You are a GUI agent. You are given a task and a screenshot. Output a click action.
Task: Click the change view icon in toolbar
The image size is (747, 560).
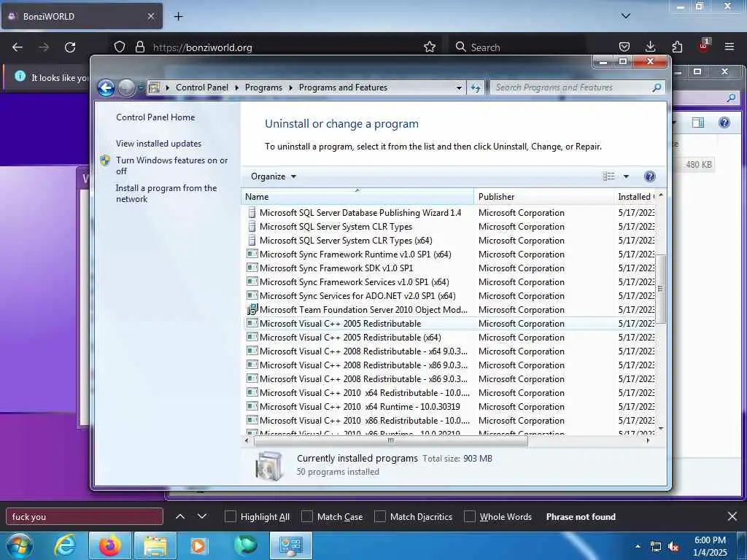pos(608,176)
